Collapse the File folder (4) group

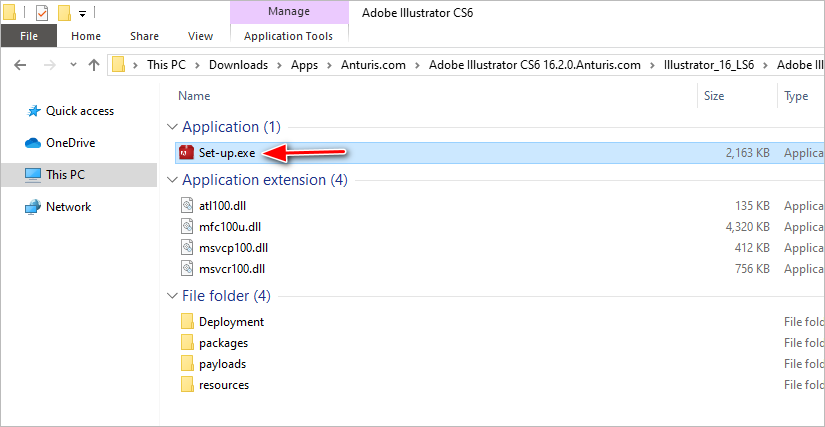tap(171, 296)
